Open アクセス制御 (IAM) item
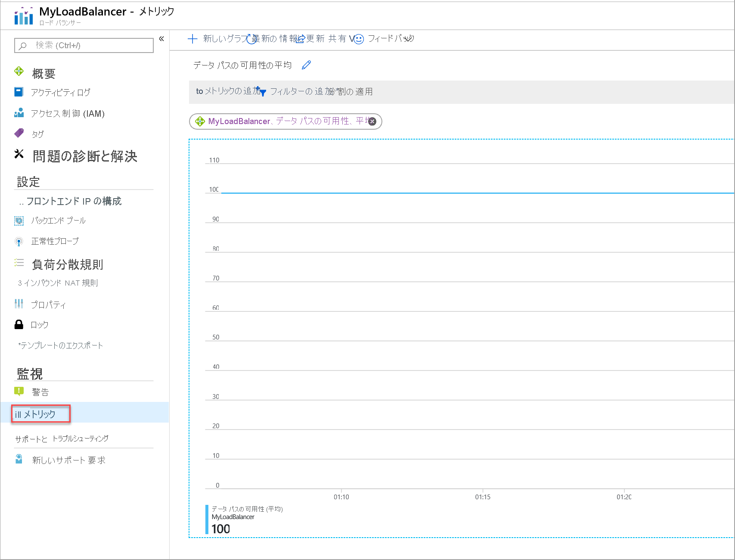This screenshot has height=560, width=735. click(68, 113)
